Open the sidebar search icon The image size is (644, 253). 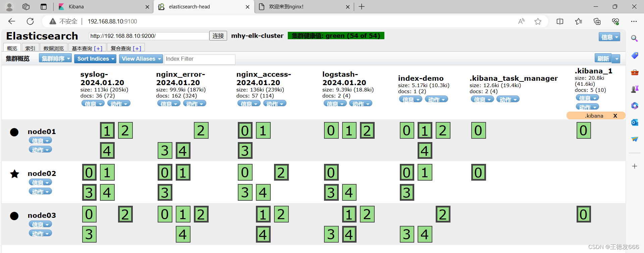(634, 39)
